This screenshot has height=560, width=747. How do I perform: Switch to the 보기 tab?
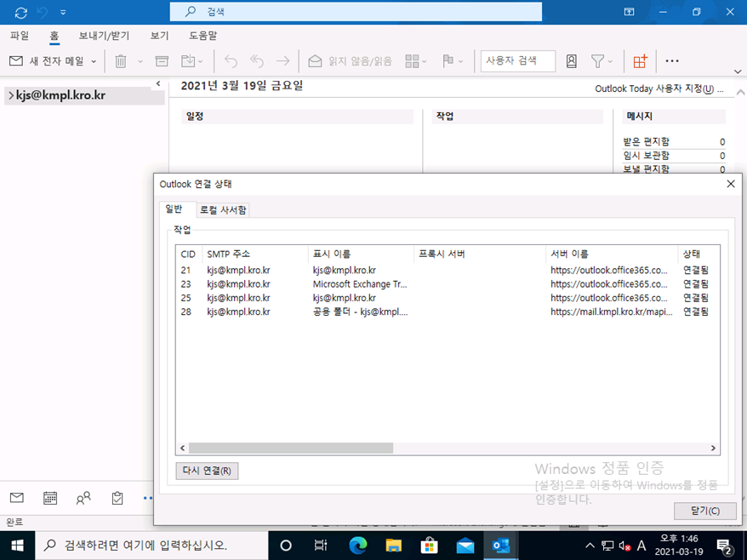[160, 36]
